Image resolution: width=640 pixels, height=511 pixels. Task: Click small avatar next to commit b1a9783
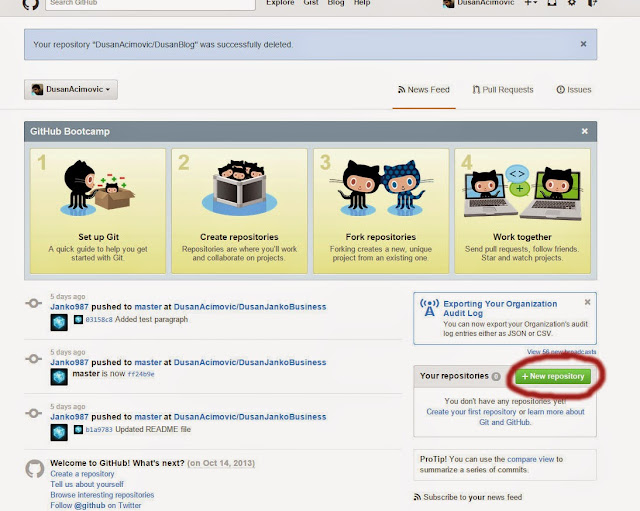pyautogui.click(x=78, y=430)
